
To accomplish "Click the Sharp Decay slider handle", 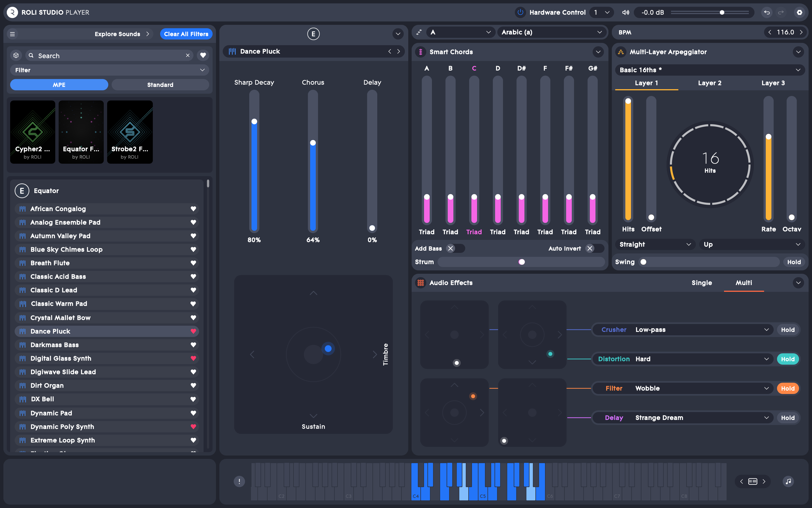I will pos(254,122).
